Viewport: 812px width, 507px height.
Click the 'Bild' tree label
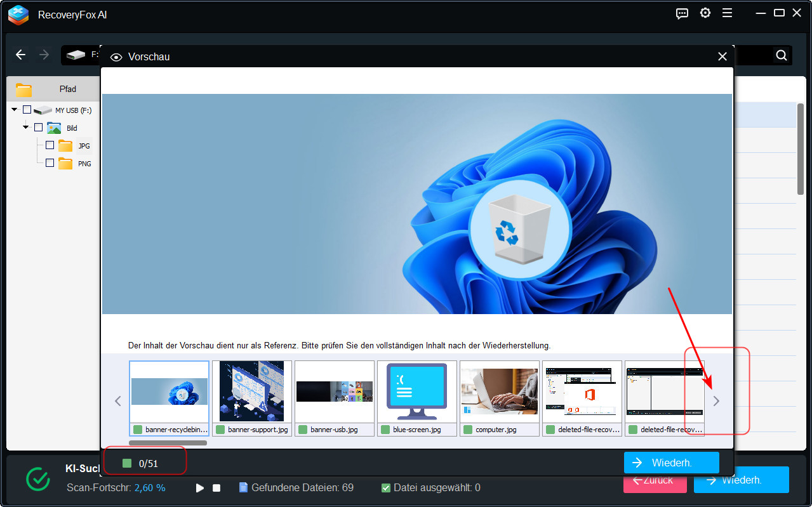click(x=72, y=128)
